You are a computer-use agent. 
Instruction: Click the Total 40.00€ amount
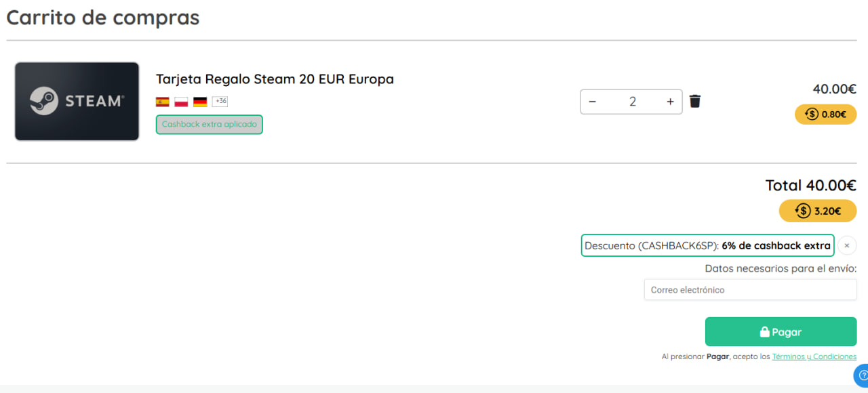[810, 185]
